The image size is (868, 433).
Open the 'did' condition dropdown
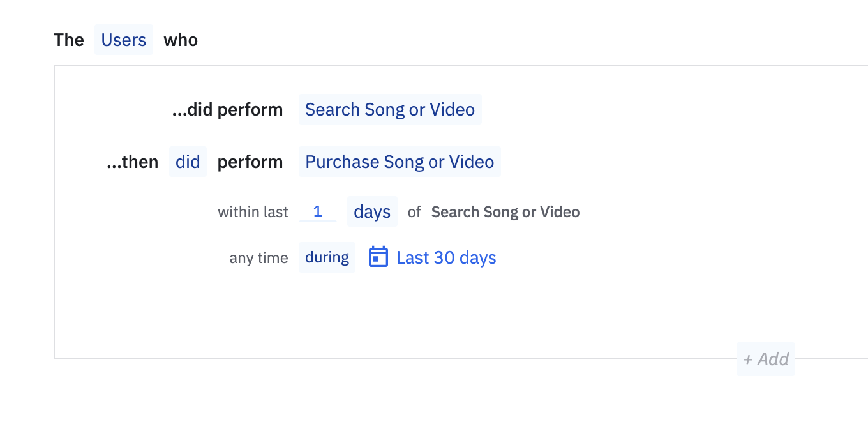188,162
